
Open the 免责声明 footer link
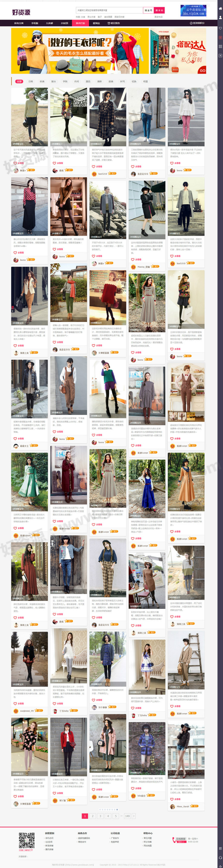[x=115, y=842]
